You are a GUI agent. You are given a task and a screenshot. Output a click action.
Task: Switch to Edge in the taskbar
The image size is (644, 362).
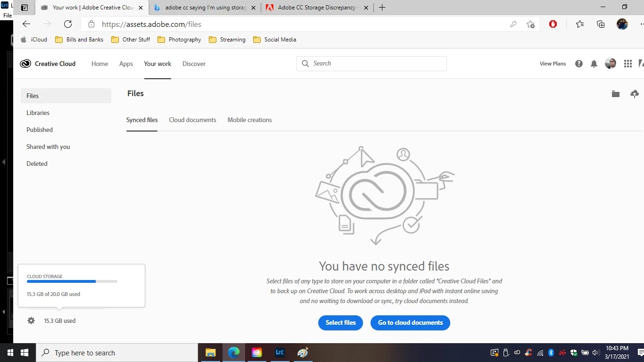point(234,353)
